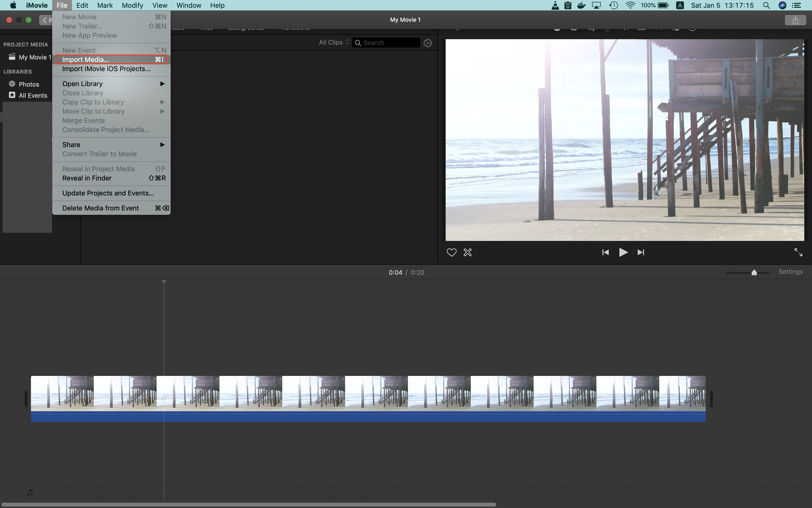Open the Mark menu

click(105, 5)
